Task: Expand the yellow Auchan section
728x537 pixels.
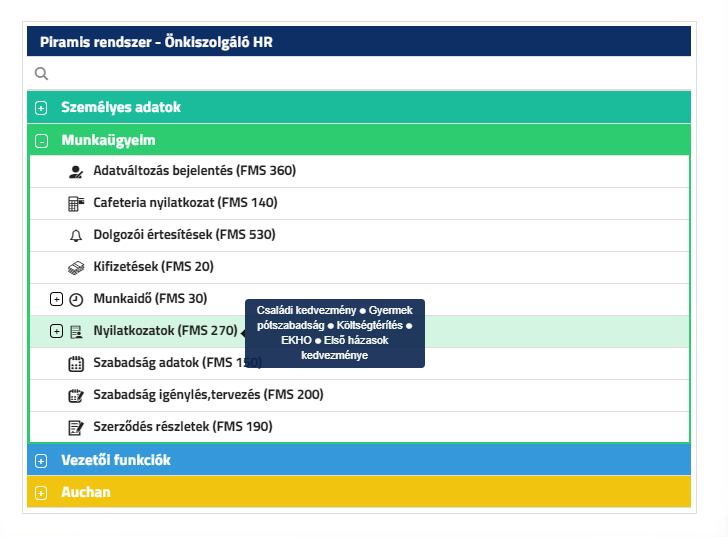Action: pos(41,493)
